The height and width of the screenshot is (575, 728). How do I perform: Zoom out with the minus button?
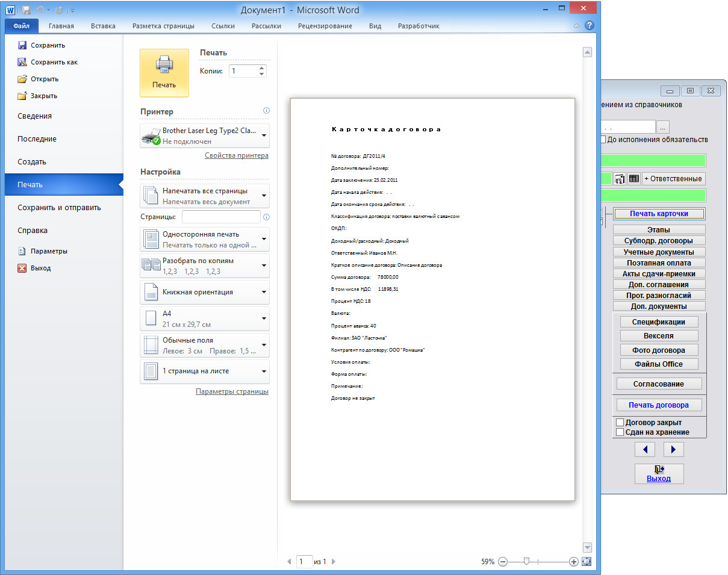click(503, 562)
